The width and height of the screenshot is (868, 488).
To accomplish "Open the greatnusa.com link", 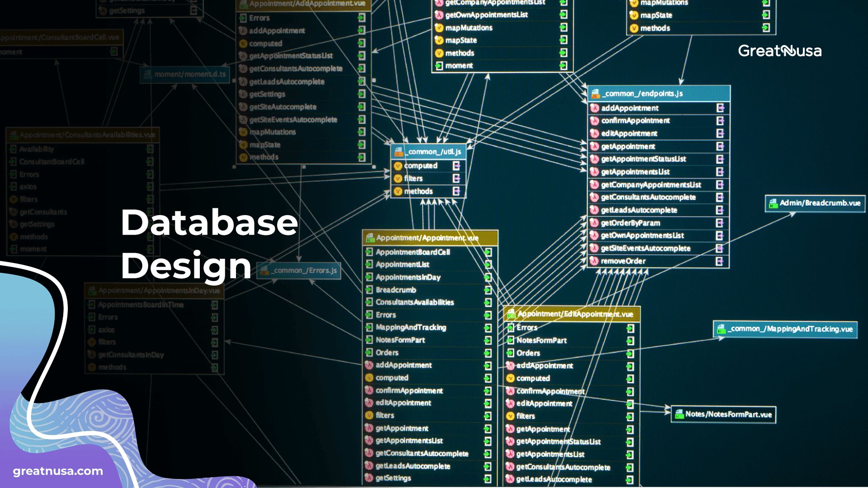I will click(57, 471).
